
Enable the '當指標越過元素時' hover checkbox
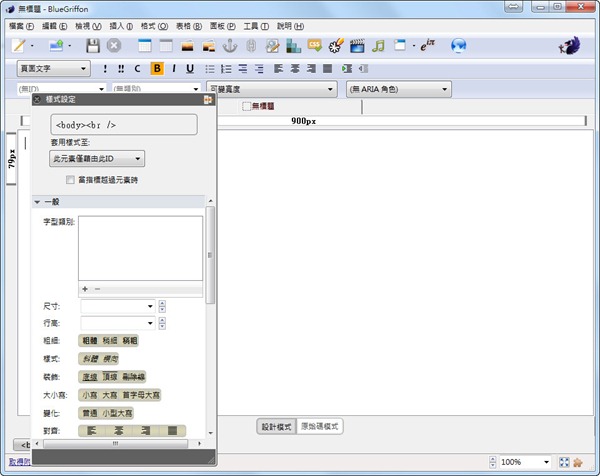pyautogui.click(x=70, y=180)
